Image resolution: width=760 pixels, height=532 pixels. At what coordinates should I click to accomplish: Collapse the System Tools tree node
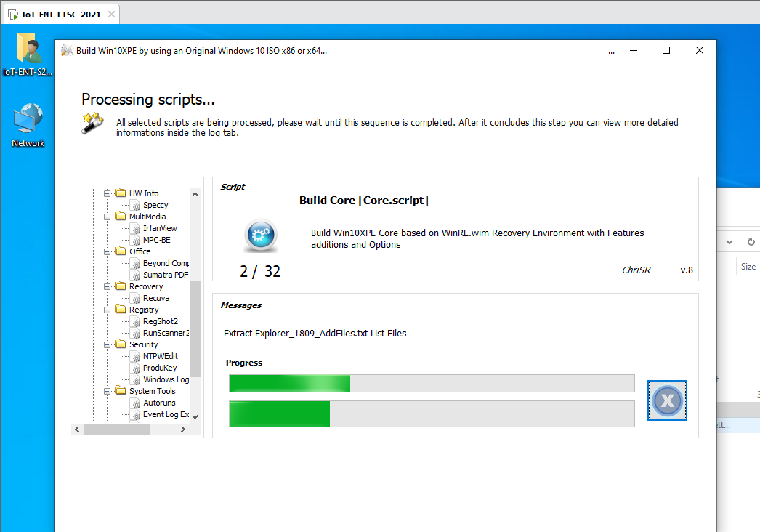[107, 391]
